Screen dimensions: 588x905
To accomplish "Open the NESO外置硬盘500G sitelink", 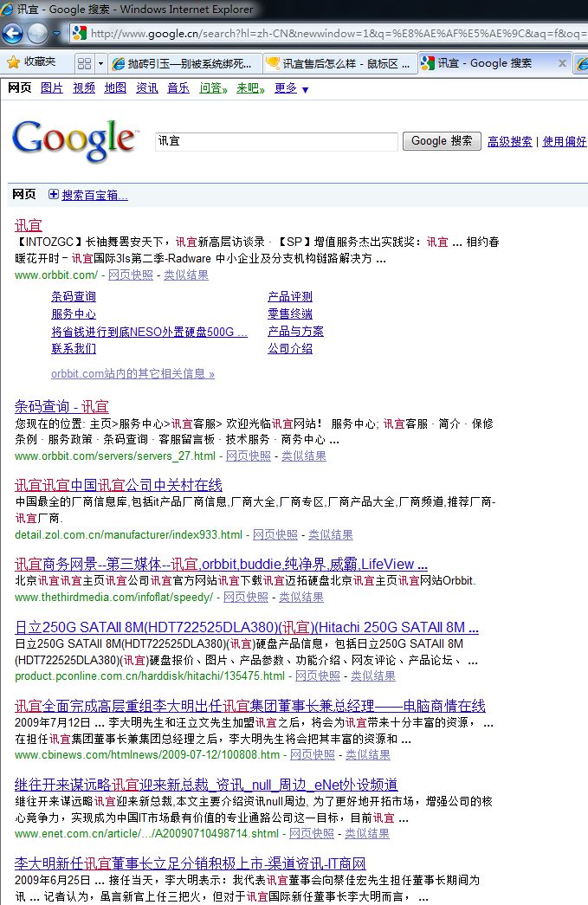I will tap(149, 332).
